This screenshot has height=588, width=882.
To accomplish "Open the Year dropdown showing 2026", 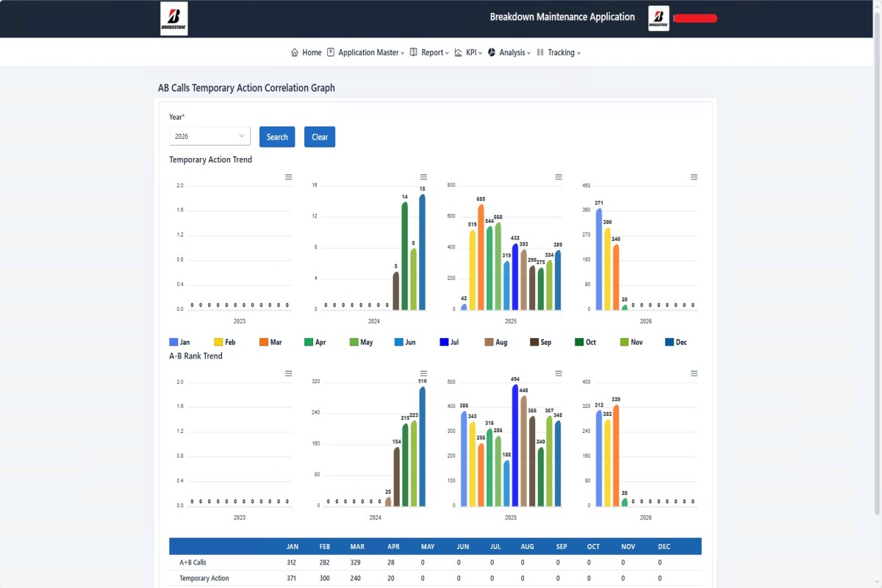I will (x=209, y=137).
